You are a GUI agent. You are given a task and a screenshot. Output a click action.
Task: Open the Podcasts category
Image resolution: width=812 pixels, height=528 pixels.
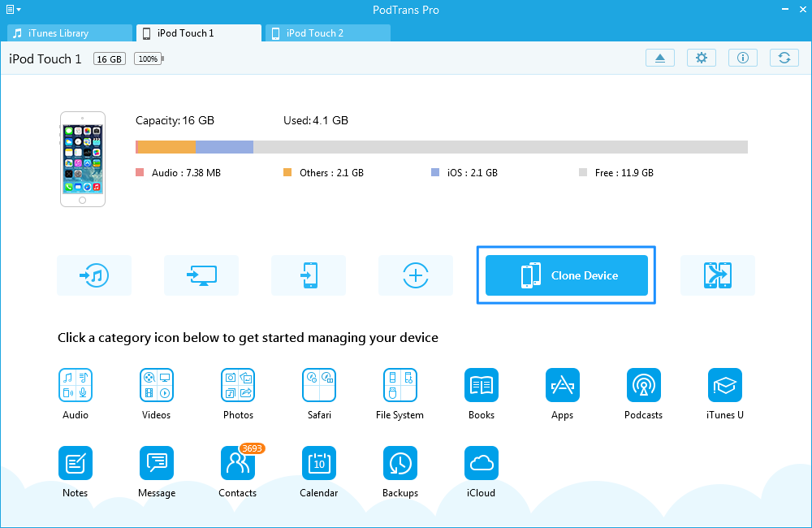(x=644, y=385)
